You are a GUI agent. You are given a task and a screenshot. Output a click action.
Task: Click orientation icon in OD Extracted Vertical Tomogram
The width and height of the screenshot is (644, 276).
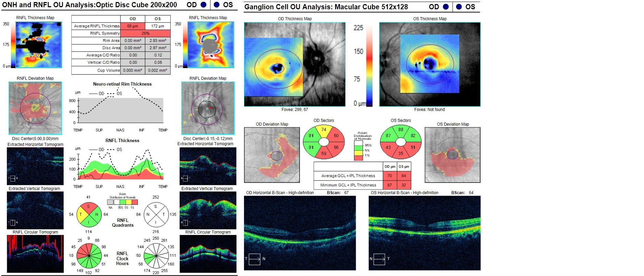click(13, 223)
